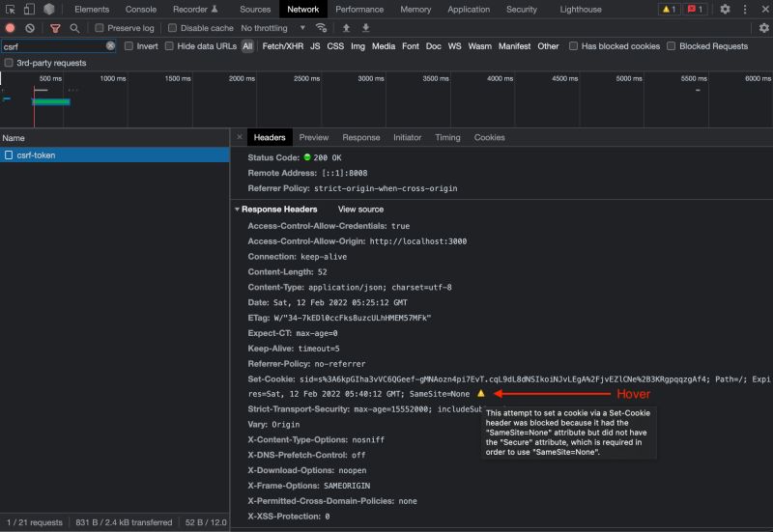Click the 3D cube icon in toolbar
This screenshot has height=532, width=773.
click(49, 9)
